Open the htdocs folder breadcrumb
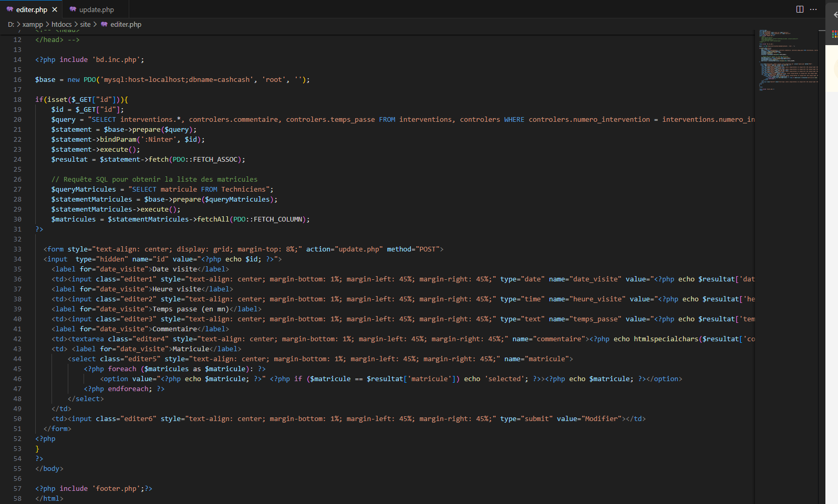This screenshot has width=838, height=504. coord(61,24)
